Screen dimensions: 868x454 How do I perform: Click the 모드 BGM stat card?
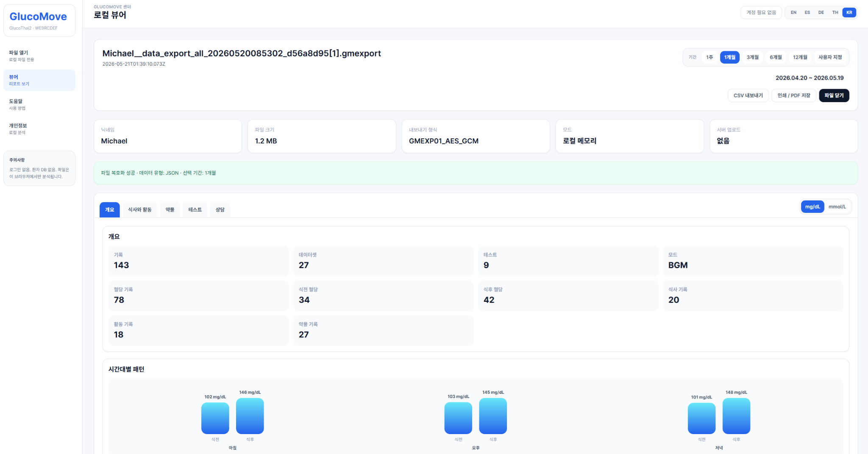pyautogui.click(x=753, y=261)
